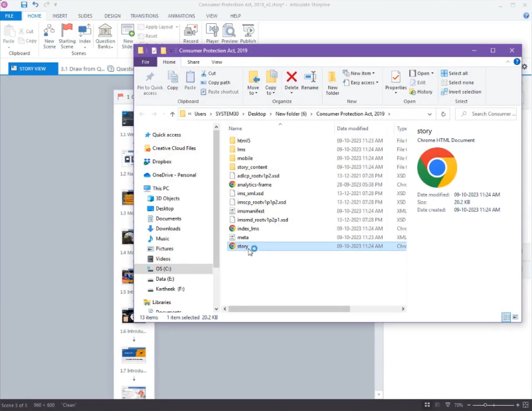Open Question Banks in Storyline ribbon
The image size is (532, 411).
tap(105, 37)
